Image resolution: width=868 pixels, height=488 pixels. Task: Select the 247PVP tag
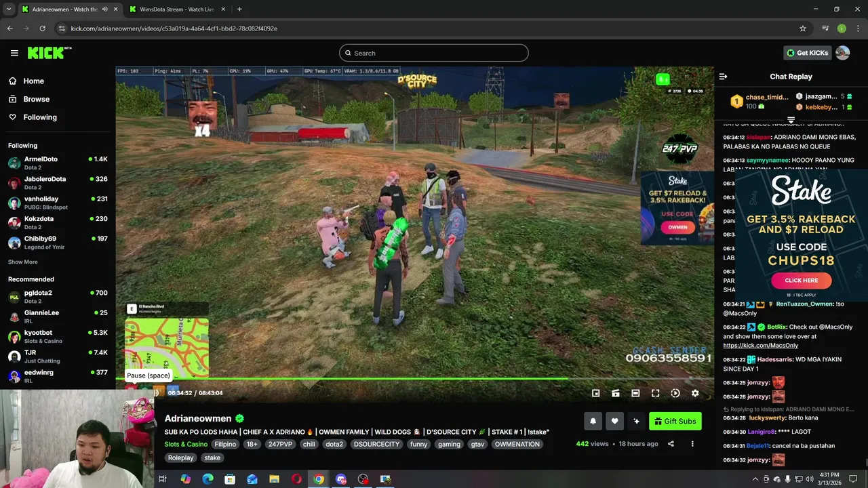pyautogui.click(x=280, y=445)
